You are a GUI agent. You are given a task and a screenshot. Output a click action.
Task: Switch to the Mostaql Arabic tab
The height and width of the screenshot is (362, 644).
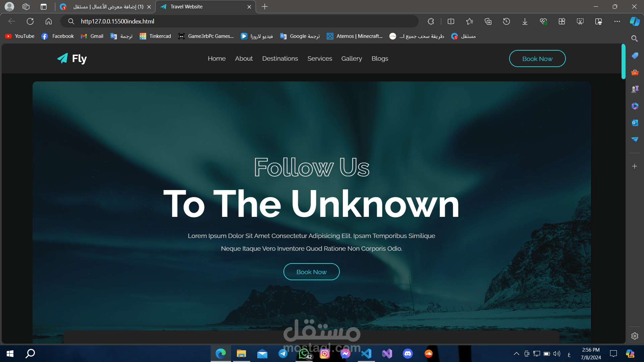(105, 7)
